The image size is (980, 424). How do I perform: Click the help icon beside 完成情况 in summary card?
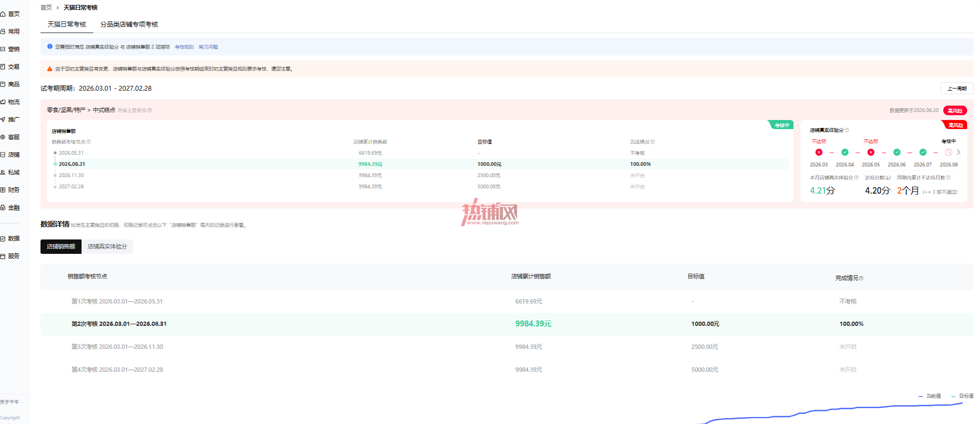[653, 142]
